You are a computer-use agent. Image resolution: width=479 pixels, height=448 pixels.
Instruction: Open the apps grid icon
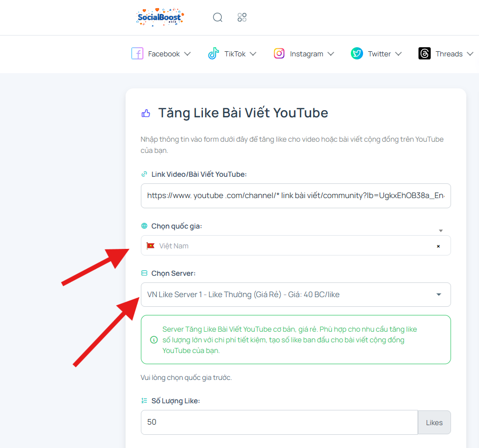tap(242, 17)
